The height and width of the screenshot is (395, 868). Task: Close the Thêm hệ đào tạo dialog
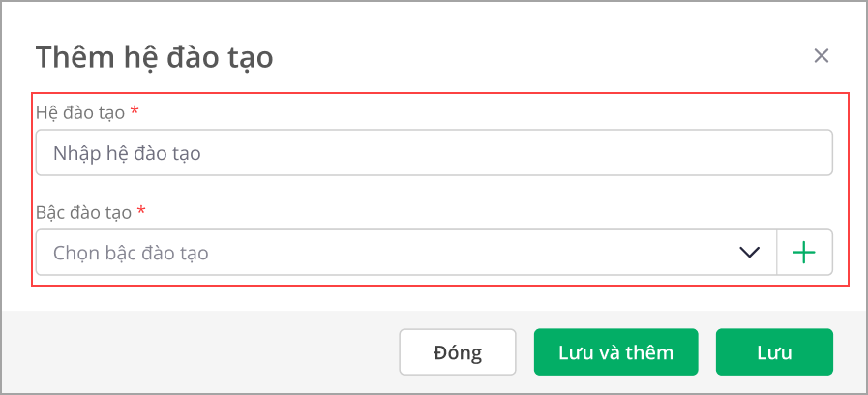(x=822, y=56)
